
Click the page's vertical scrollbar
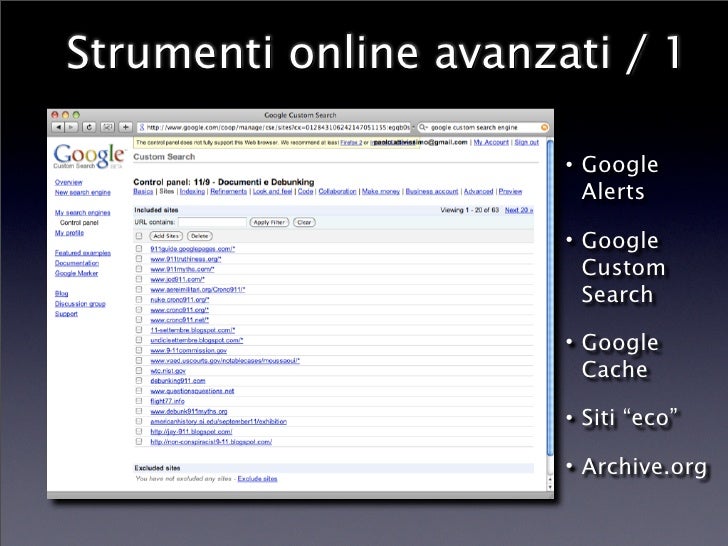[x=550, y=297]
